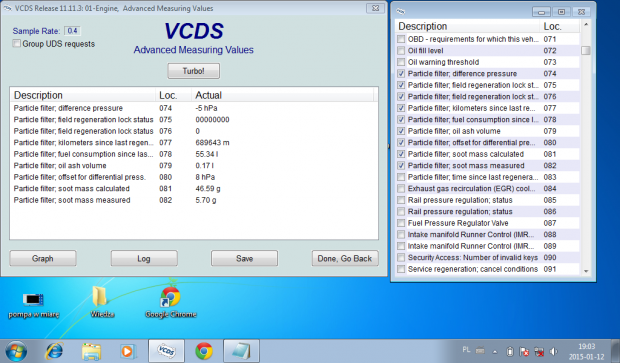Check Security Access invalid keys item 090

401,257
